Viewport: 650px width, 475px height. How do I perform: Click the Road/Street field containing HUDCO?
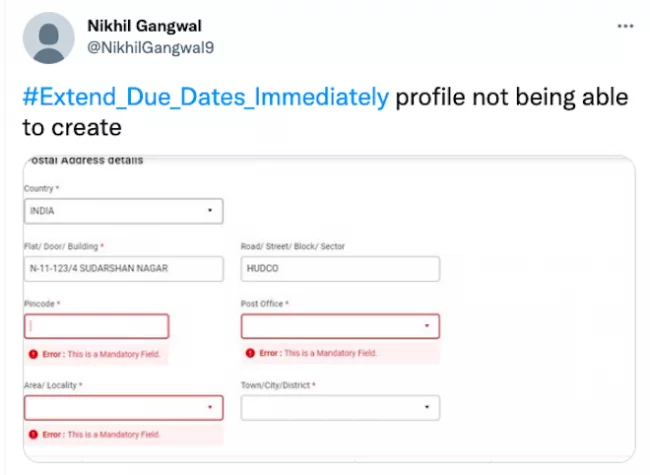340,269
